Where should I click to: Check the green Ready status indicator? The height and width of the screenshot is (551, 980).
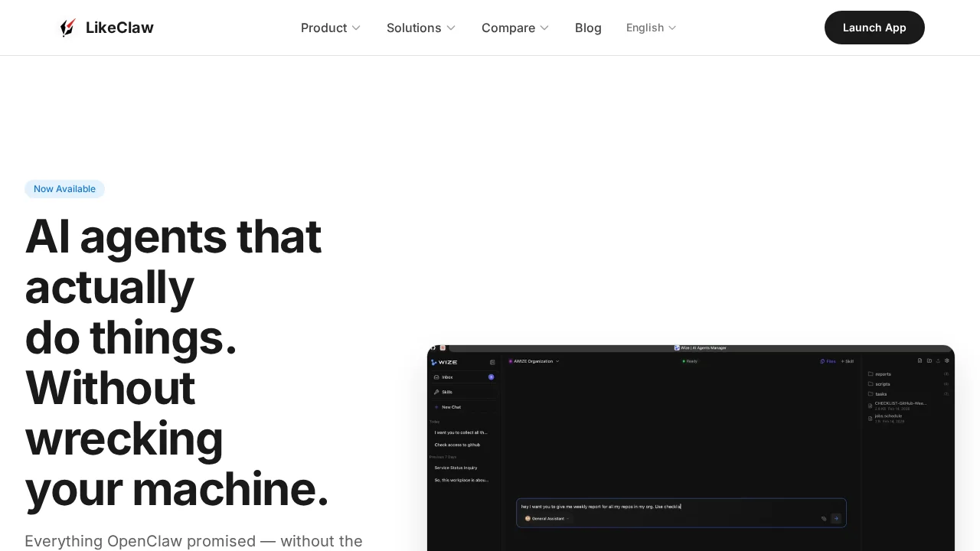pyautogui.click(x=689, y=360)
